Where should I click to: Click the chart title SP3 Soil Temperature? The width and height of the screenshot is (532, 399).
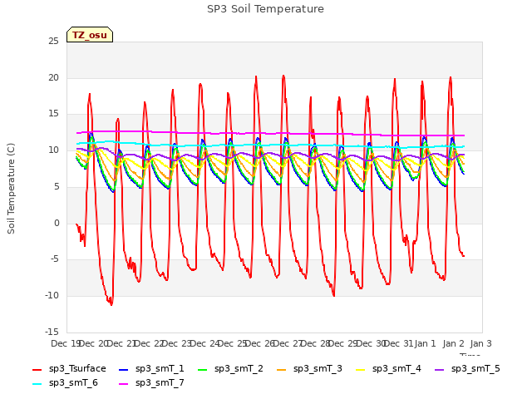coord(265,9)
